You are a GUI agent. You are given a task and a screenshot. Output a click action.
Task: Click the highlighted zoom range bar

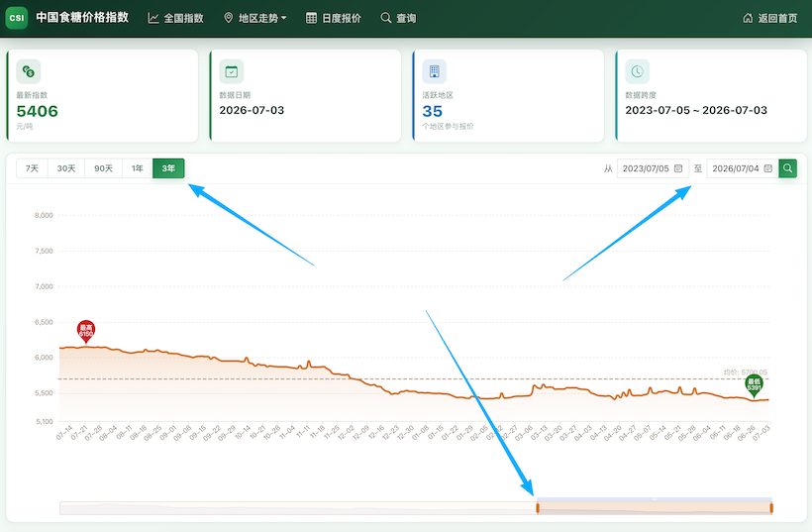tap(655, 508)
